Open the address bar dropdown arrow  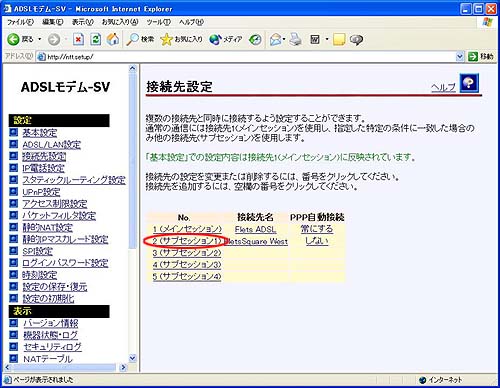tap(460, 56)
